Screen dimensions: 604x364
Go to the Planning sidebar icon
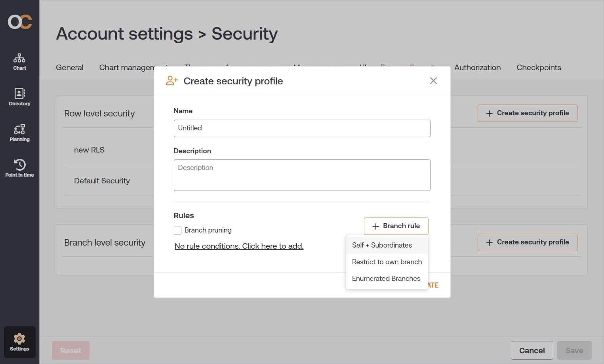point(19,133)
